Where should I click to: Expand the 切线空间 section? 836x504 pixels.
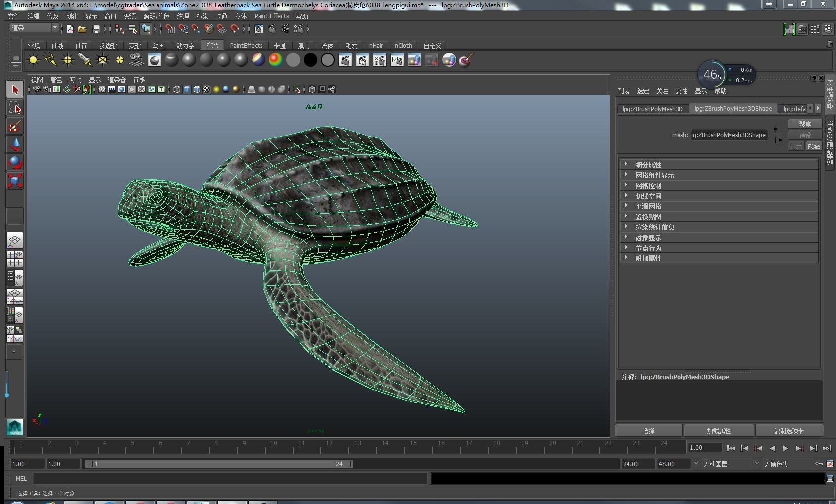point(719,196)
